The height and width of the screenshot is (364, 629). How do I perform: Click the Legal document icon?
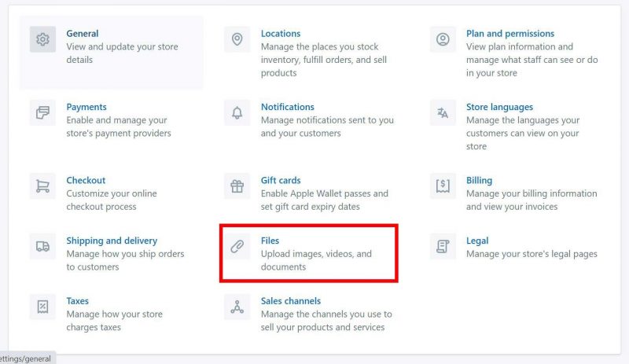pyautogui.click(x=443, y=246)
